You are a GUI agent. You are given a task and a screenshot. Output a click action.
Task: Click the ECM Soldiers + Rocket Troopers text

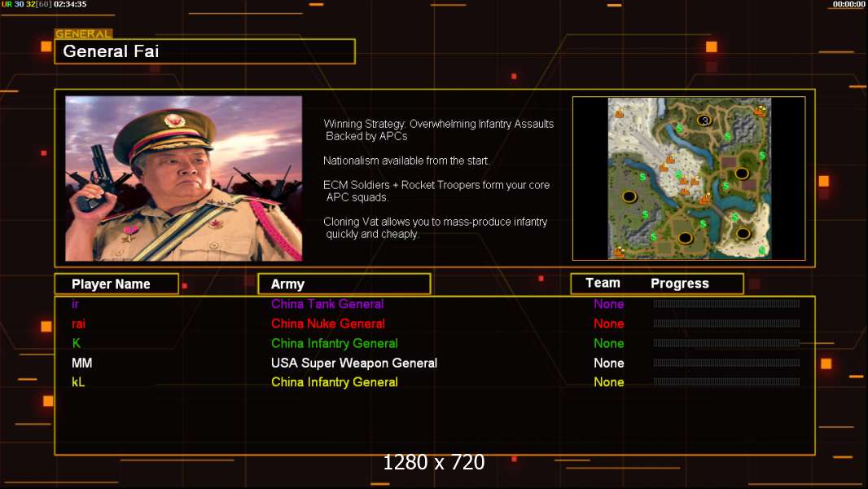pos(436,191)
